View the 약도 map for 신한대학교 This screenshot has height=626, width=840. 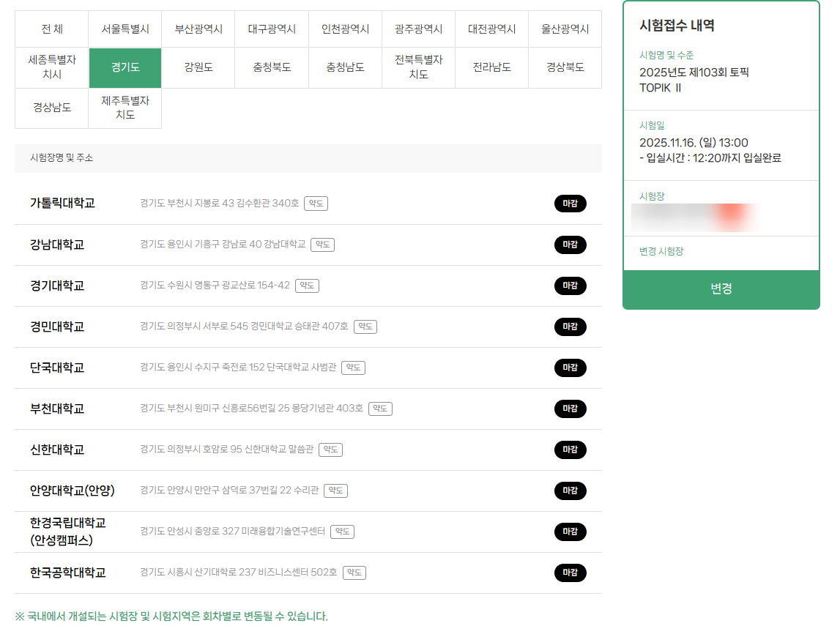[x=330, y=450]
